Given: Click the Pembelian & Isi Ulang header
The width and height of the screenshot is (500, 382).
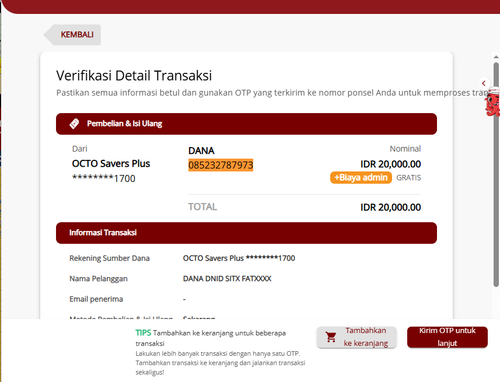Looking at the screenshot, I should click(x=246, y=124).
